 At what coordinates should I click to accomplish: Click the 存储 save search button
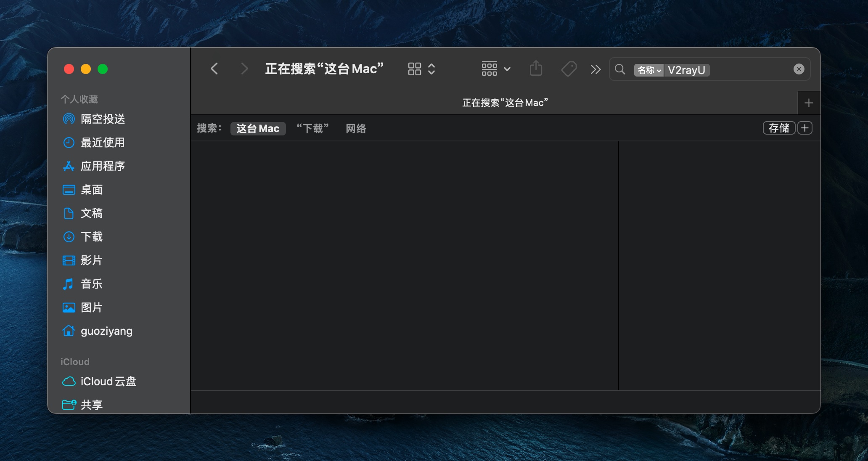pos(779,128)
